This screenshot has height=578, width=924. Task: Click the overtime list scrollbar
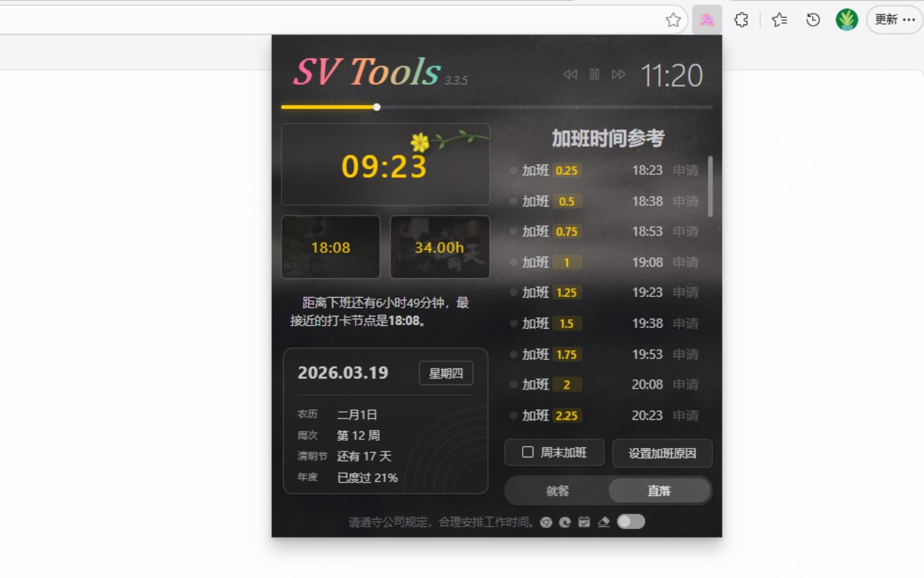(710, 186)
